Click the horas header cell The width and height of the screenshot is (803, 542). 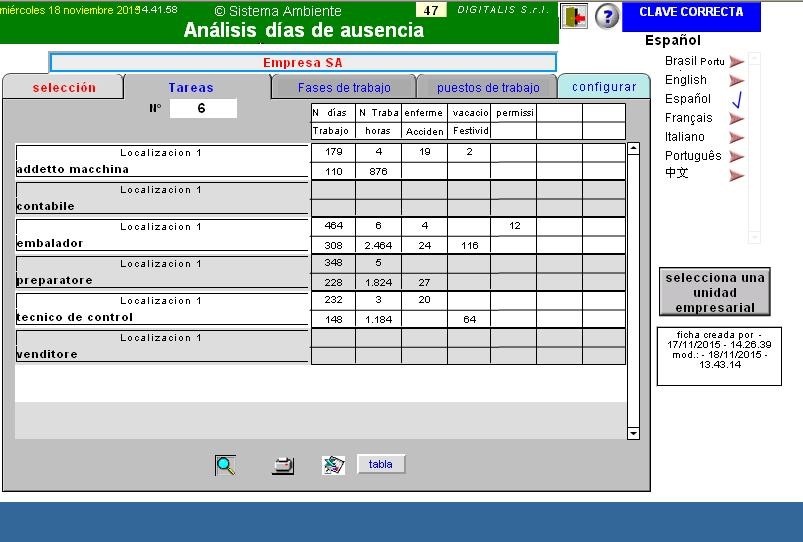click(x=378, y=131)
